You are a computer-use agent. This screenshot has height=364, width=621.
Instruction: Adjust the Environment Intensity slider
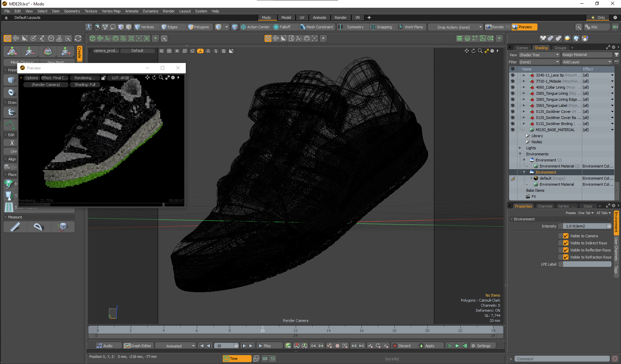click(585, 226)
